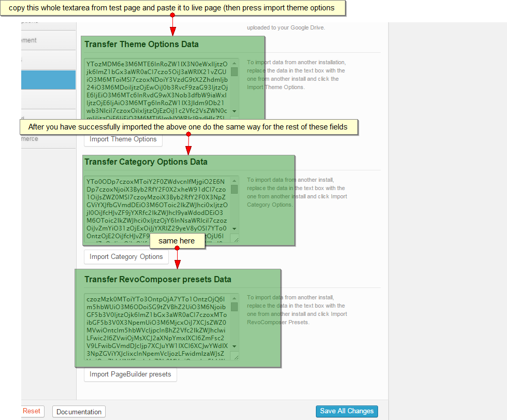Open the Documentation button
Viewport: 507px width, 420px height.
(x=79, y=412)
